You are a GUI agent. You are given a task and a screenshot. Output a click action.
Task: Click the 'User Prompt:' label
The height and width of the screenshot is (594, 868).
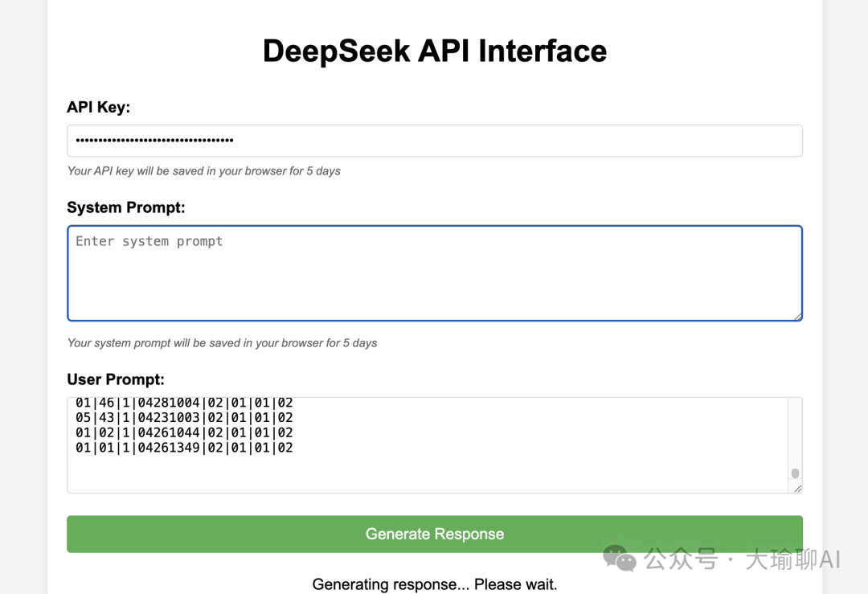(116, 379)
